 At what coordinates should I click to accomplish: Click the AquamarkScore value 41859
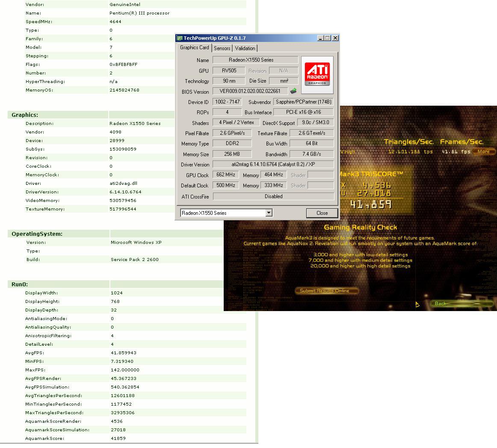tap(118, 438)
